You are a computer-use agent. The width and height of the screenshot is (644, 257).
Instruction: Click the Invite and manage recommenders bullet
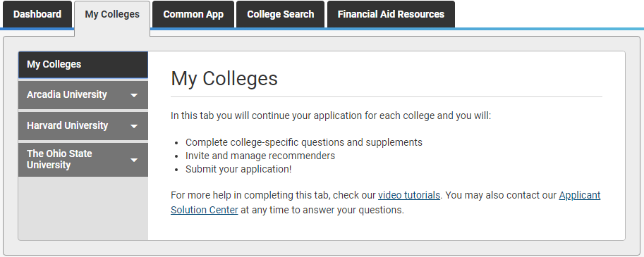pos(260,156)
